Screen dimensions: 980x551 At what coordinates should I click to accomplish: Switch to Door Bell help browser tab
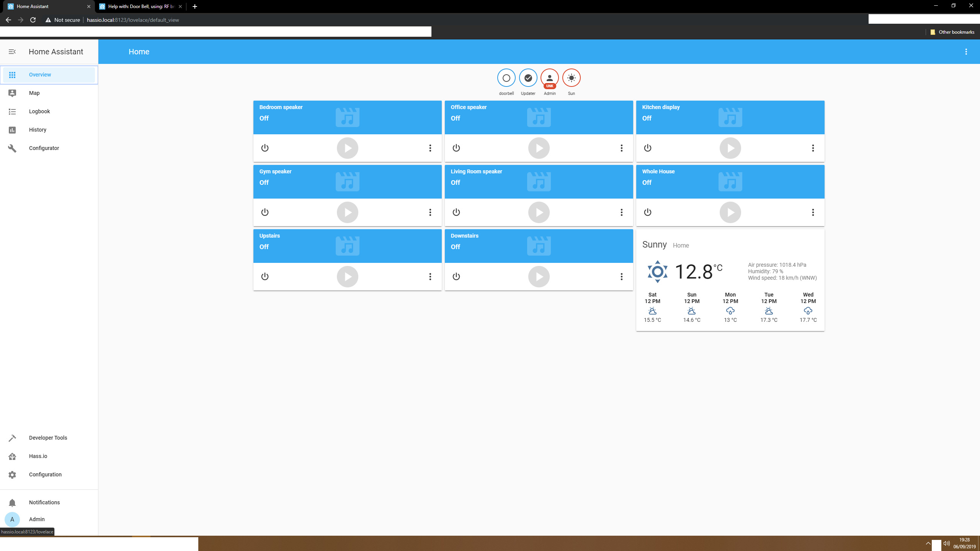pos(140,7)
